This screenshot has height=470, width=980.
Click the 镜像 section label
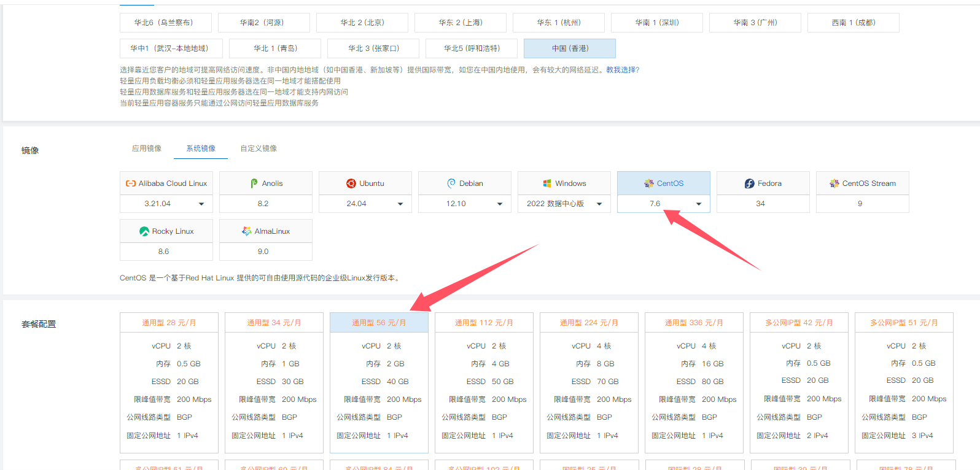tap(30, 150)
